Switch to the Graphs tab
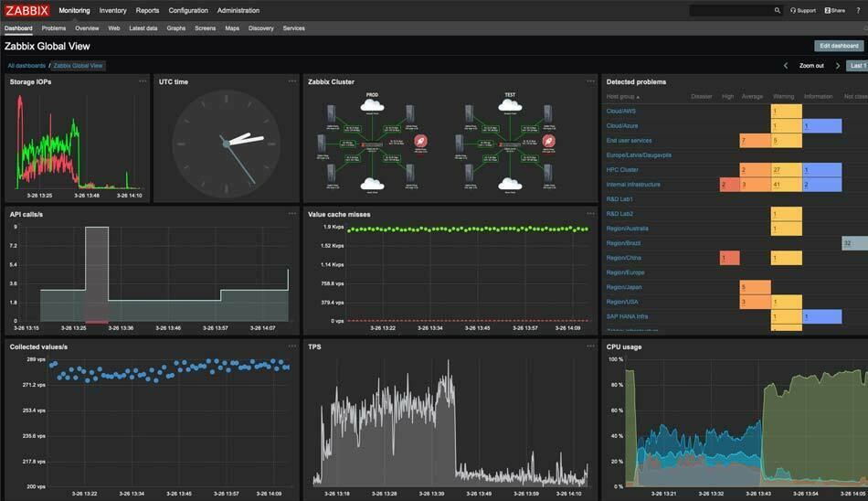The image size is (868, 501). [x=176, y=28]
